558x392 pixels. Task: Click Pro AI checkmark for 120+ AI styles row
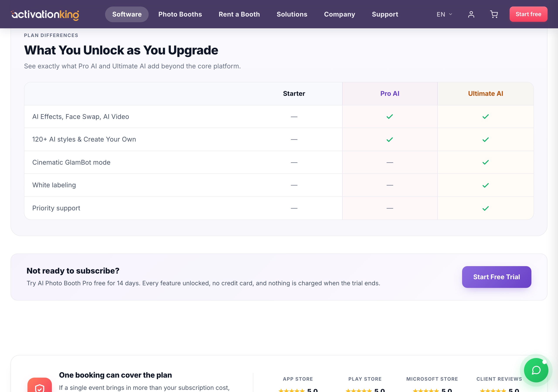pyautogui.click(x=390, y=139)
